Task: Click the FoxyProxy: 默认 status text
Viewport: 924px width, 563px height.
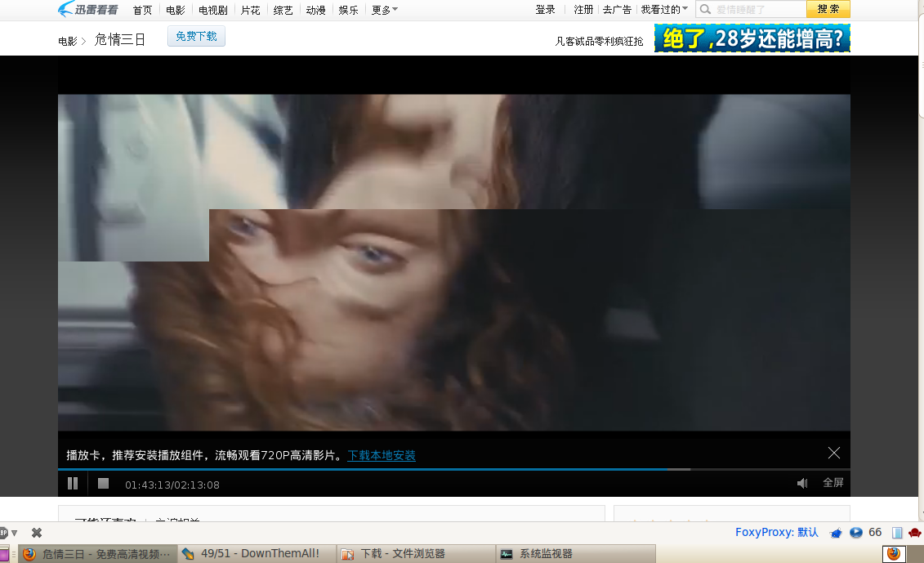Action: [777, 532]
